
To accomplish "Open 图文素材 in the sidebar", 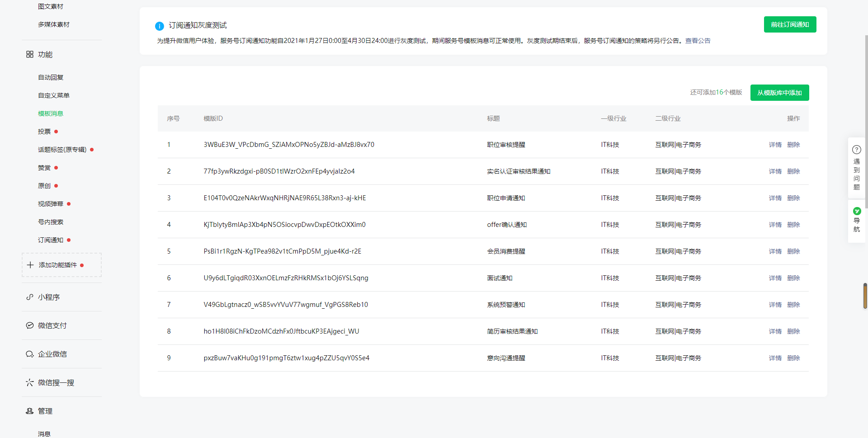I will [51, 6].
